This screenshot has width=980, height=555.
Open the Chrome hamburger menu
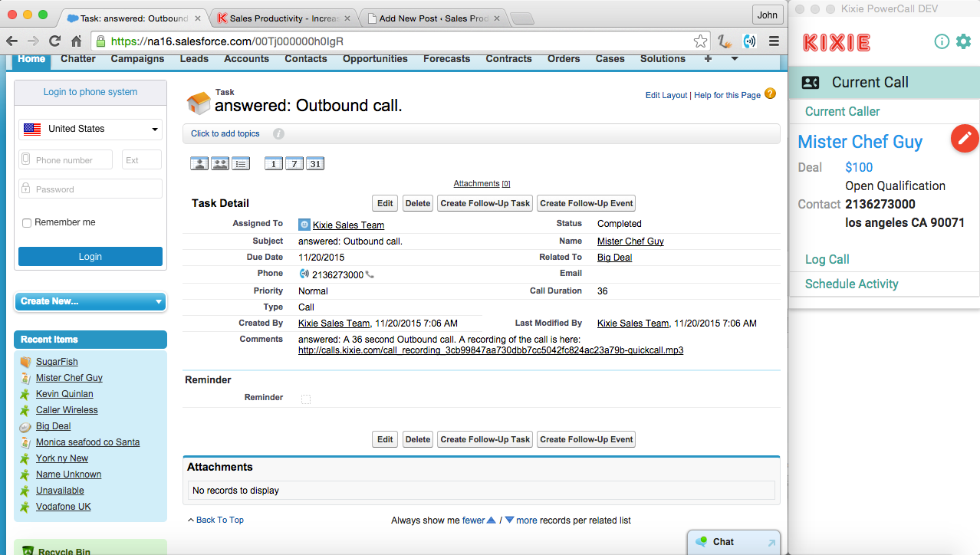[774, 41]
